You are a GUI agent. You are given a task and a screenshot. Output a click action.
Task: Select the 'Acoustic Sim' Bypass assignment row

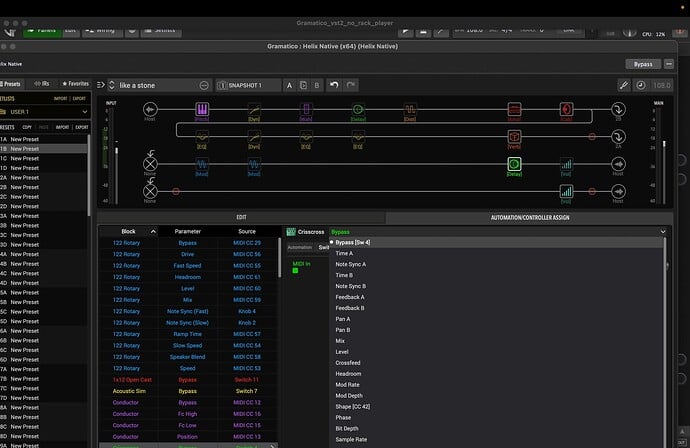188,391
